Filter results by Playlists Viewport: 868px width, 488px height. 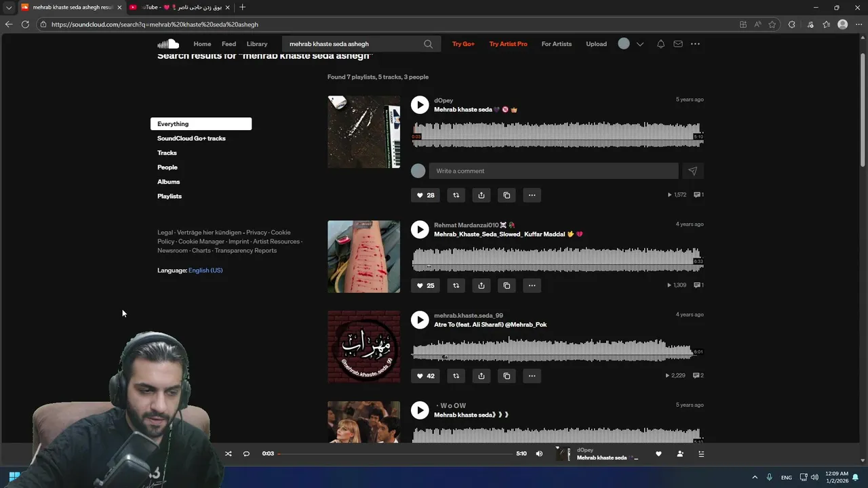(170, 197)
